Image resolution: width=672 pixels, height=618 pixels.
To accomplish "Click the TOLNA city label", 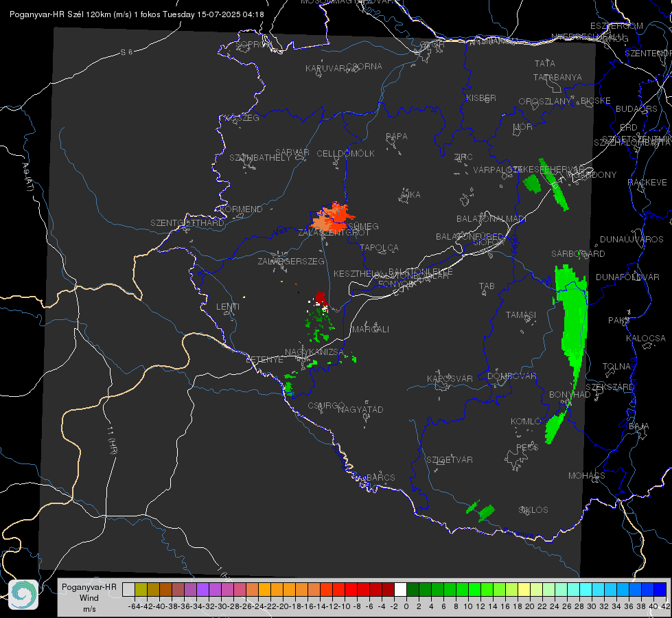I will (616, 367).
